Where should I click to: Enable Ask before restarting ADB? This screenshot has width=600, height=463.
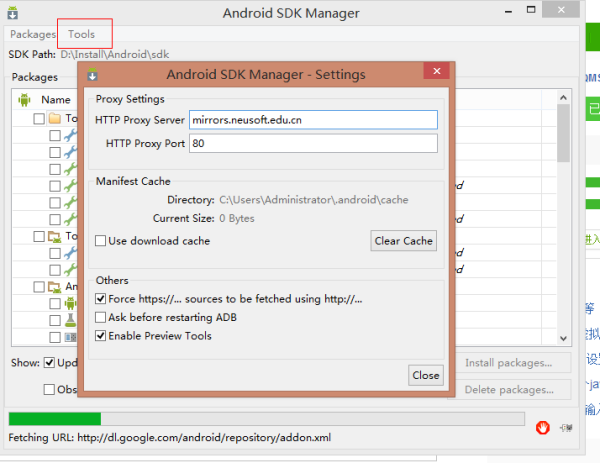[x=100, y=317]
